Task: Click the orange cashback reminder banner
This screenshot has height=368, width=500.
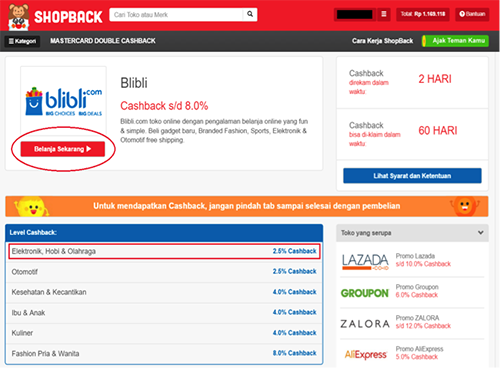Action: tap(247, 206)
